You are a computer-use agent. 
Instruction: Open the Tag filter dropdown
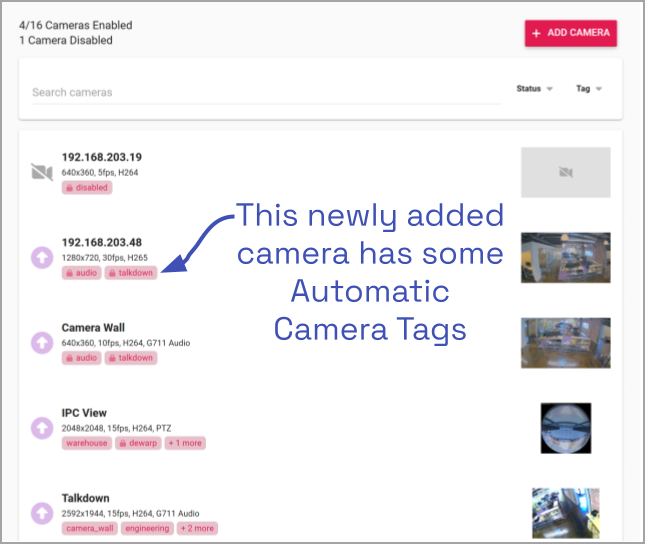tap(589, 88)
